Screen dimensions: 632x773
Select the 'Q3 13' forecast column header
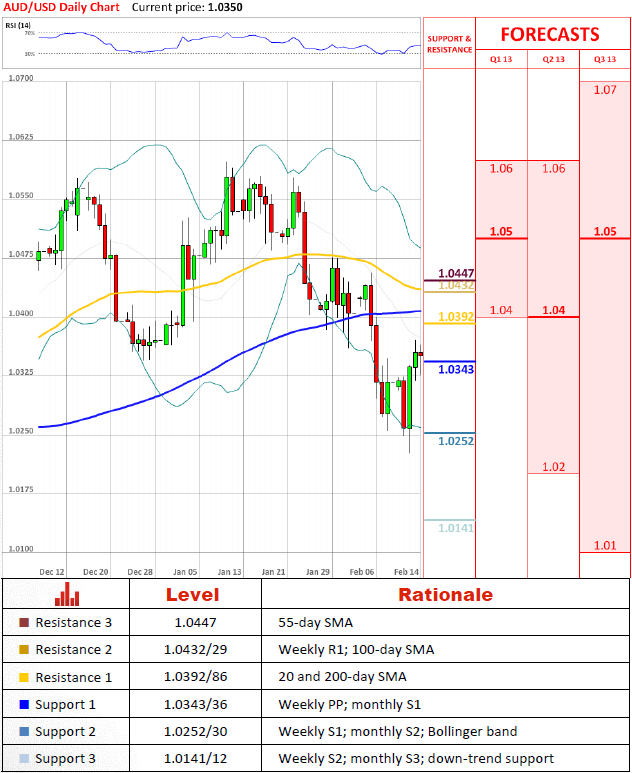(605, 59)
